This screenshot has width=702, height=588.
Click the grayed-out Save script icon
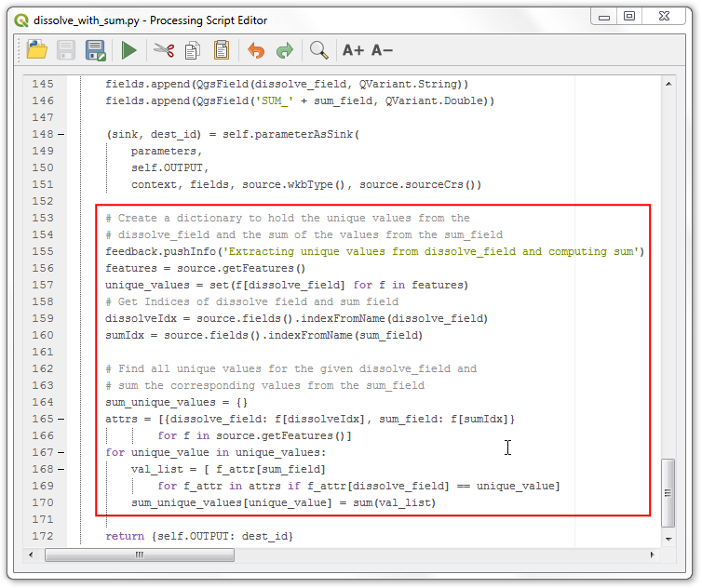click(x=67, y=50)
